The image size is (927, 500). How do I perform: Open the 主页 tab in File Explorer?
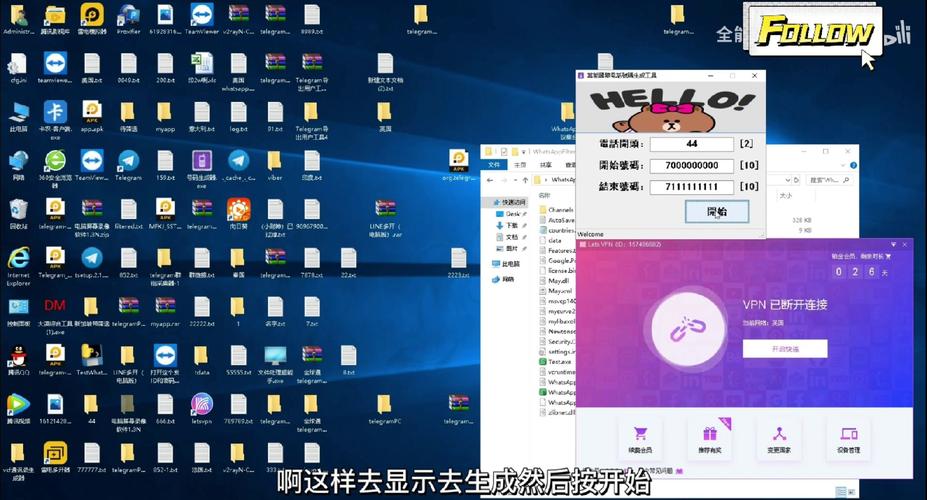520,164
